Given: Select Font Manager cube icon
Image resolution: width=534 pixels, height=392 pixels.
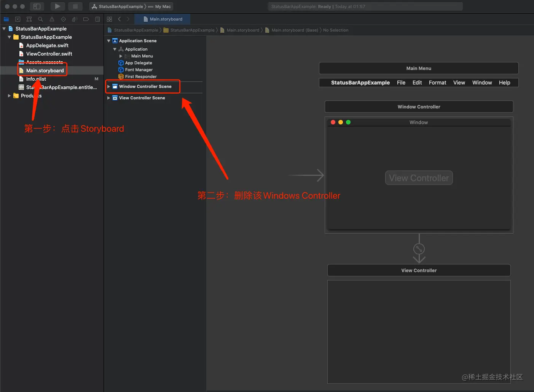Looking at the screenshot, I should coord(121,70).
